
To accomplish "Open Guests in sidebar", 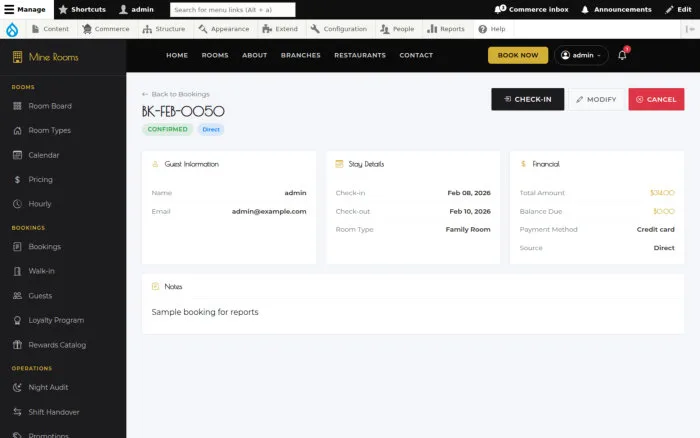I will 40,296.
